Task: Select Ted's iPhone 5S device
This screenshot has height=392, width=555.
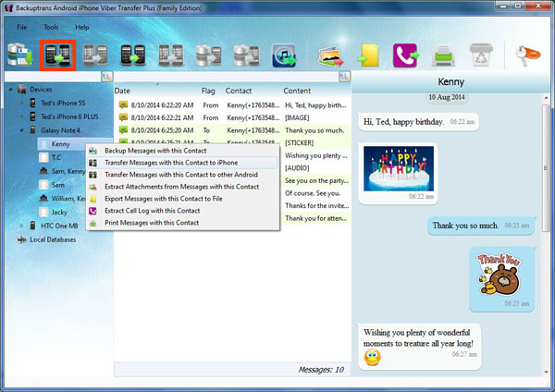Action: coord(63,104)
